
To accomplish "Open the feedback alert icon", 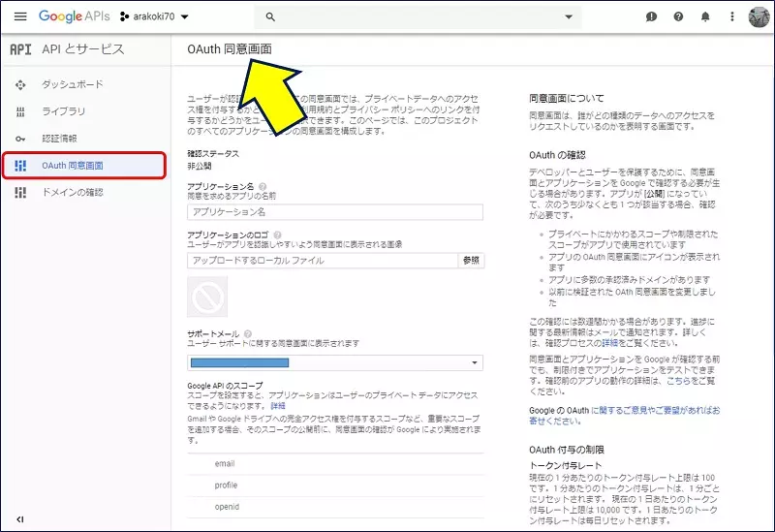I will [651, 16].
